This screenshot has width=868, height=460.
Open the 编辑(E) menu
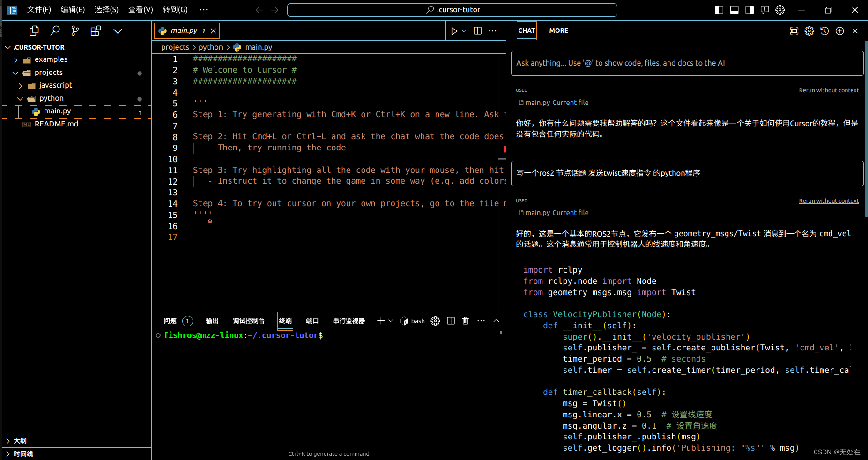click(73, 10)
